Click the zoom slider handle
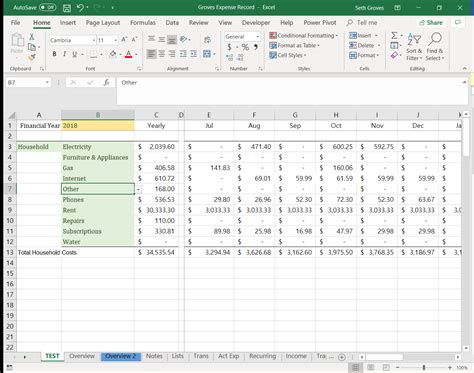The height and width of the screenshot is (373, 474). point(423,368)
